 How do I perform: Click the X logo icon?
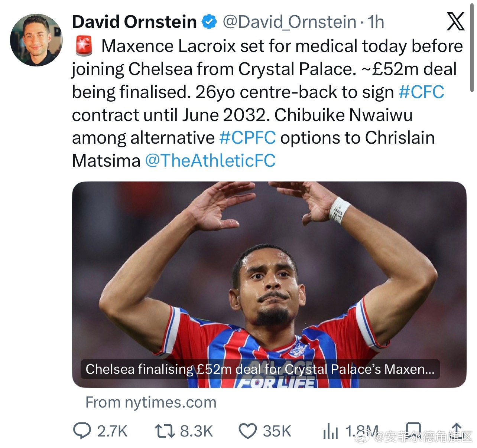pos(455,21)
